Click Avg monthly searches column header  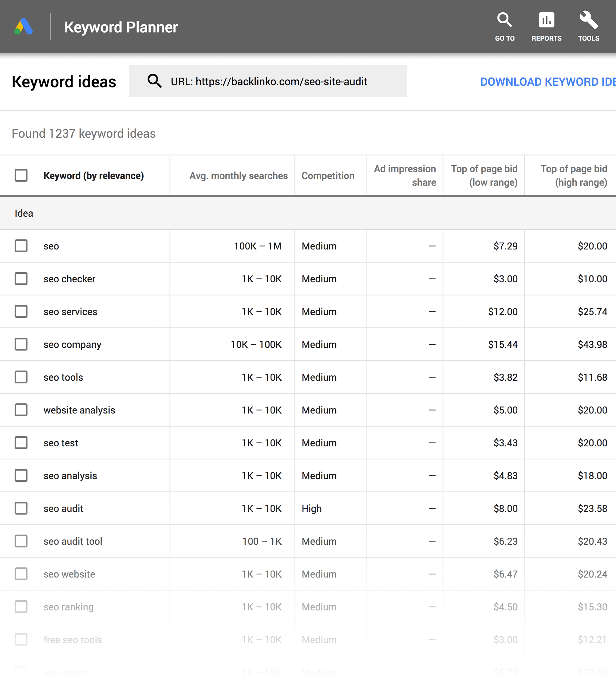point(237,175)
